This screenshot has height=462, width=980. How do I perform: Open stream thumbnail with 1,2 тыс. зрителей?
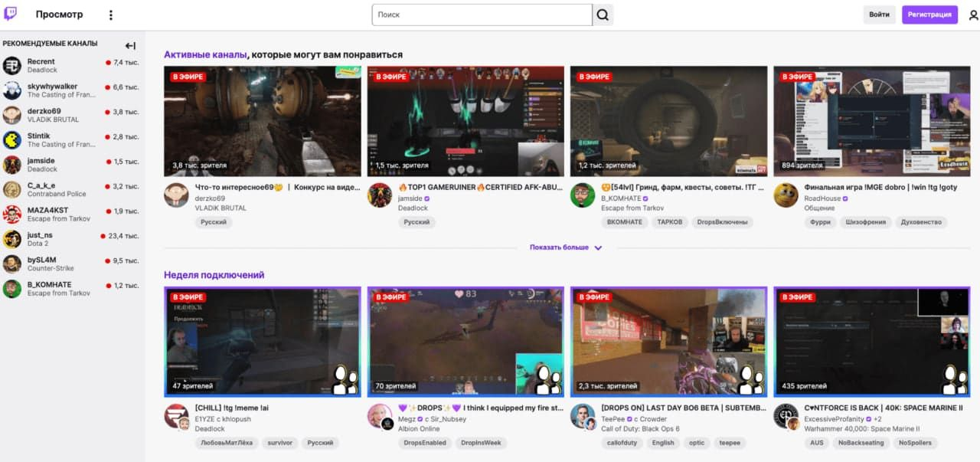[668, 121]
